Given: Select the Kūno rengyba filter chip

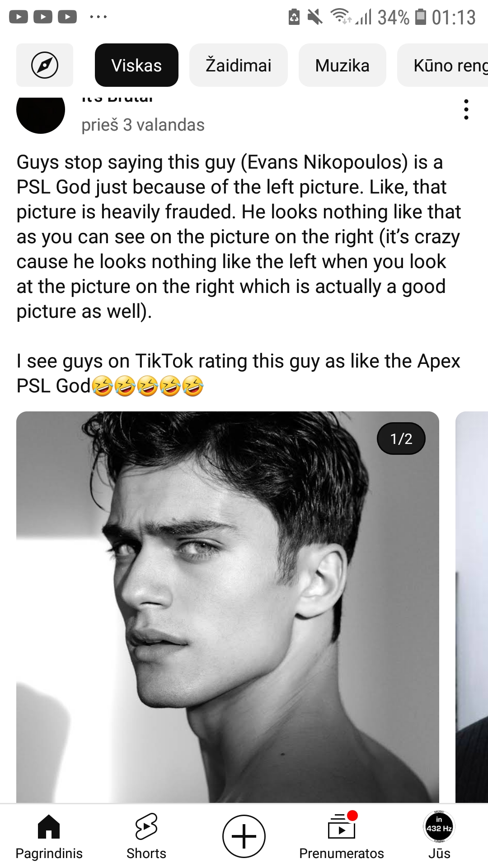Looking at the screenshot, I should pyautogui.click(x=443, y=65).
